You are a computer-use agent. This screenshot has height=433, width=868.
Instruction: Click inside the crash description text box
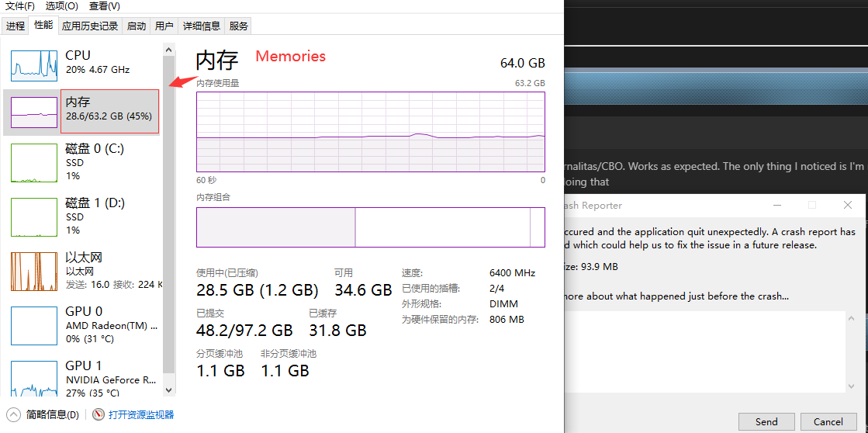[x=704, y=352]
